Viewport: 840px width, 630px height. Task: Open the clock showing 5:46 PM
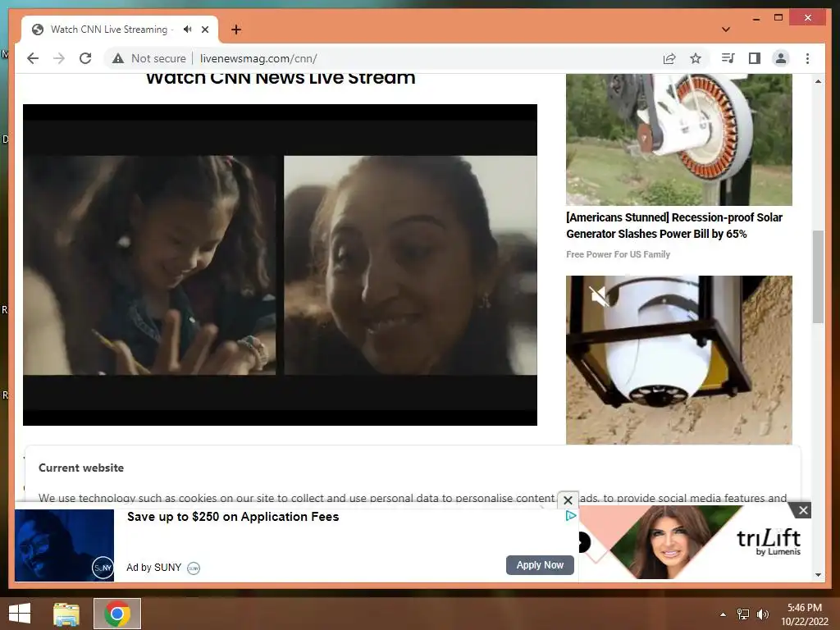point(805,614)
